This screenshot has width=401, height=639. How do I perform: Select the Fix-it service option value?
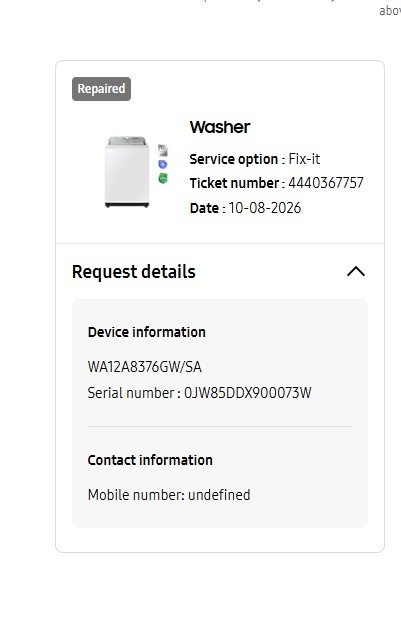coord(304,159)
